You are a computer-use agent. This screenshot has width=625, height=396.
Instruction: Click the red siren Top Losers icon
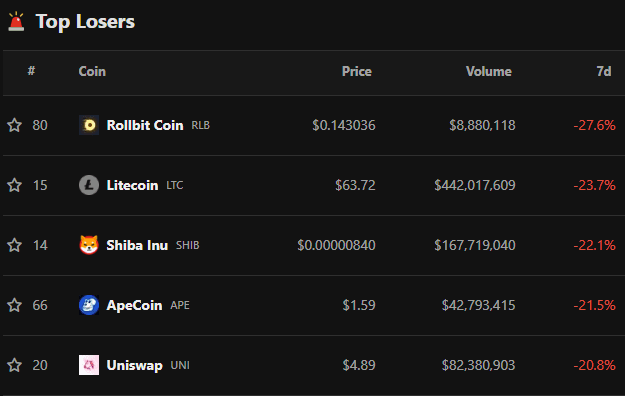(16, 22)
